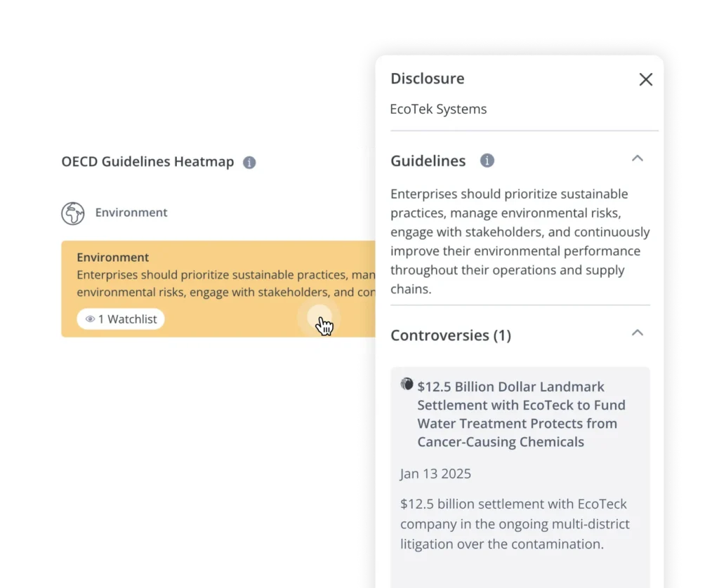Select the orange Environment heatmap card
This screenshot has width=719, height=588.
coord(218,289)
